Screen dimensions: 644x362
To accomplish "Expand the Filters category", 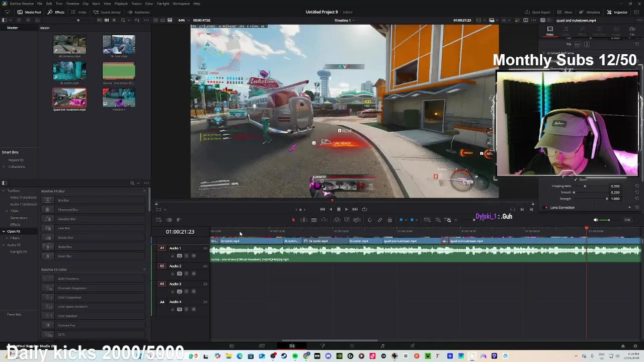I will pyautogui.click(x=7, y=238).
